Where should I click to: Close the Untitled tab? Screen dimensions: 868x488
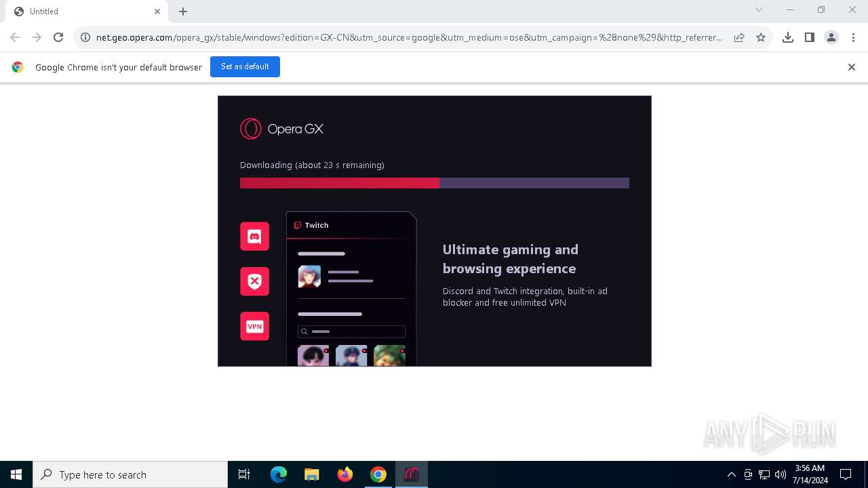[157, 12]
